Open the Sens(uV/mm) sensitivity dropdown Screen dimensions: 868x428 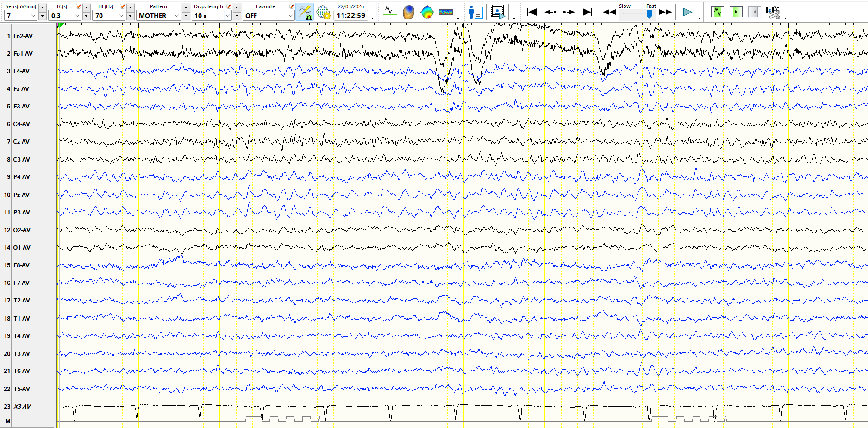tap(20, 16)
